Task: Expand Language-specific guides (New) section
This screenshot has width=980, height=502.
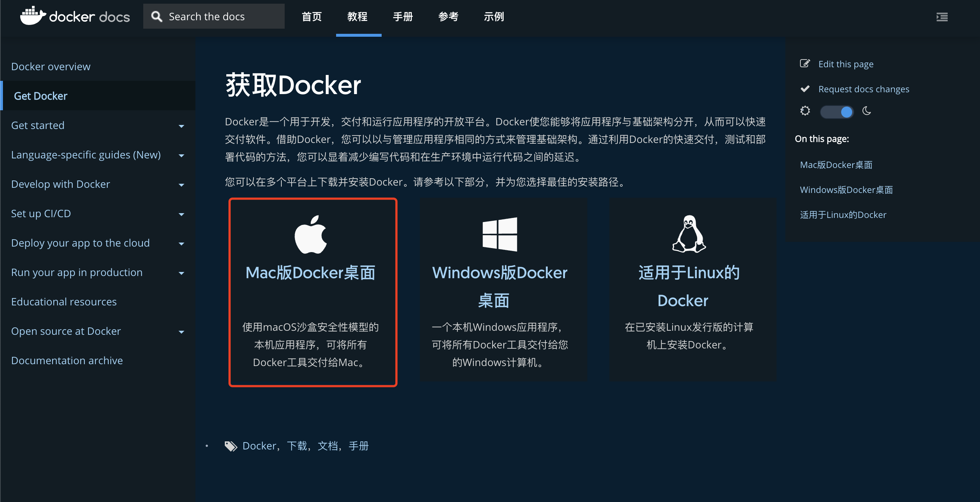Action: coord(181,155)
